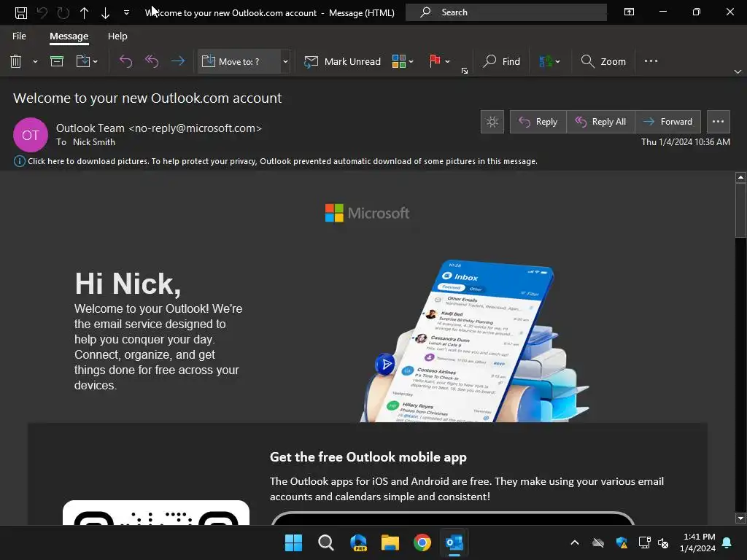Expand the Quick Steps gallery dropdown

[x=285, y=61]
